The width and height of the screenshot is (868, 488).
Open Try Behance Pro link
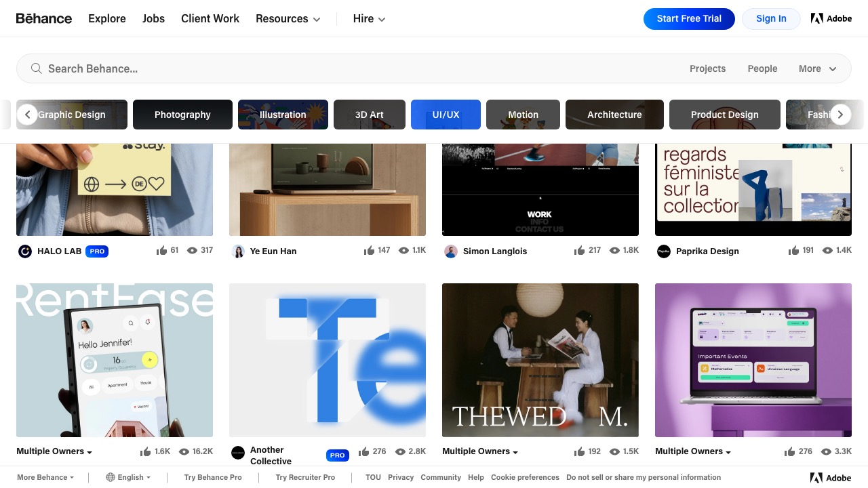[213, 477]
